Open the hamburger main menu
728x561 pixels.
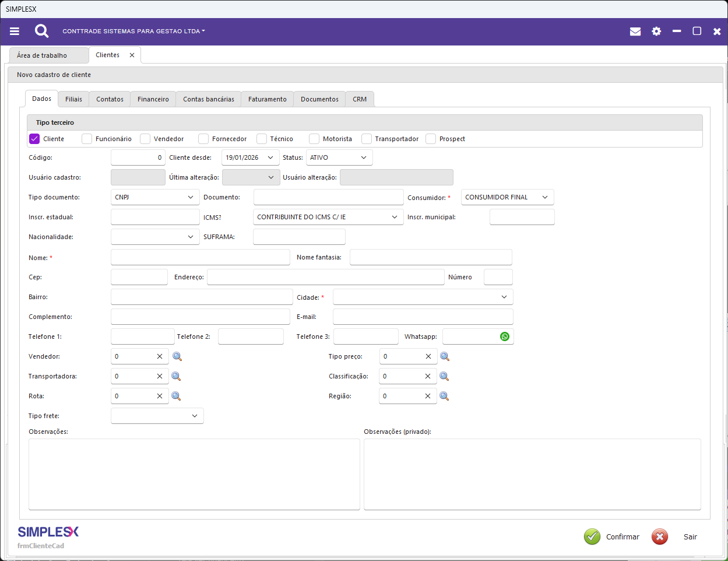pyautogui.click(x=15, y=31)
